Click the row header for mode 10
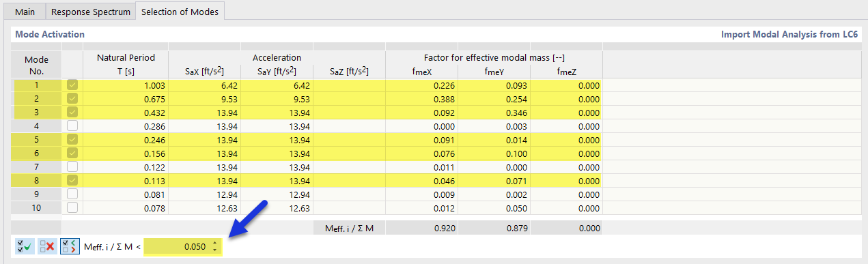The height and width of the screenshot is (264, 868). point(37,207)
